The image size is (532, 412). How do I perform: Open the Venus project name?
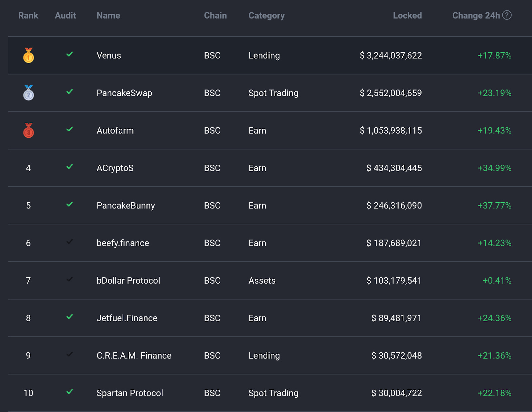pyautogui.click(x=109, y=56)
